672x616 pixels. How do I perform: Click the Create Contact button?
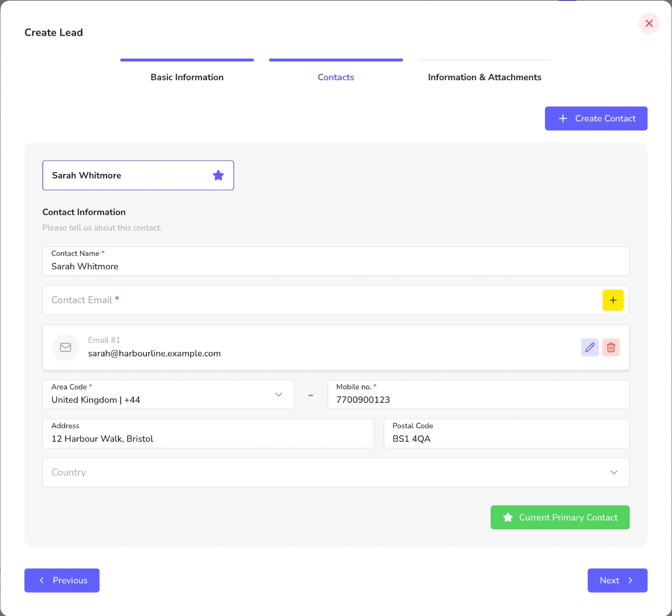596,118
